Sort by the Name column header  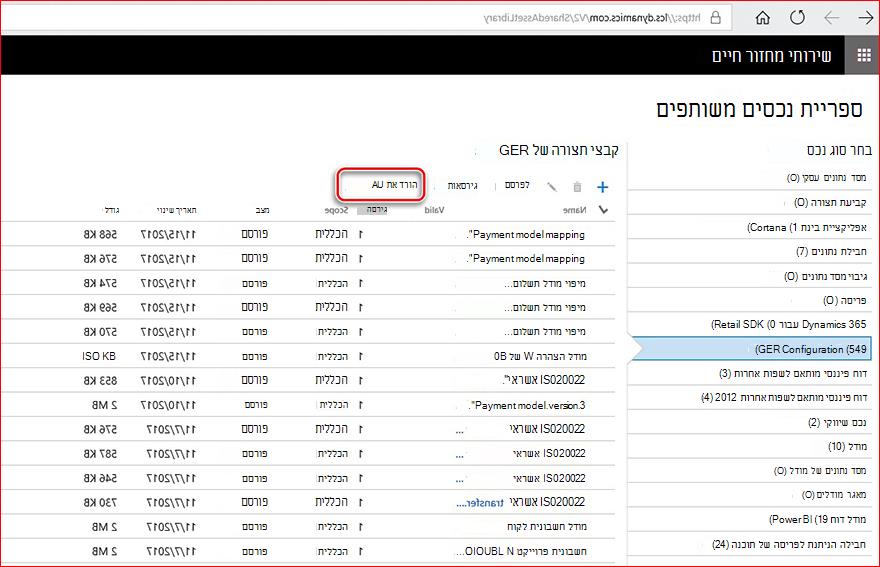(574, 210)
